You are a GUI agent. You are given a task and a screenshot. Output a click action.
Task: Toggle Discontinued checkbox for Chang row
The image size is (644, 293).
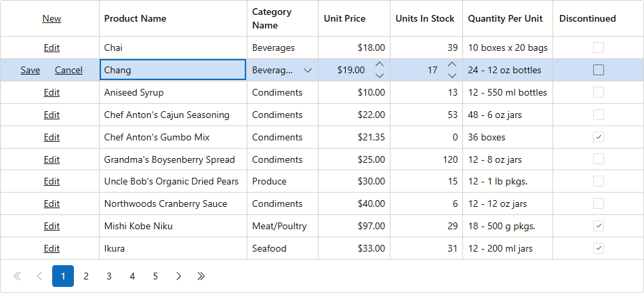[599, 70]
